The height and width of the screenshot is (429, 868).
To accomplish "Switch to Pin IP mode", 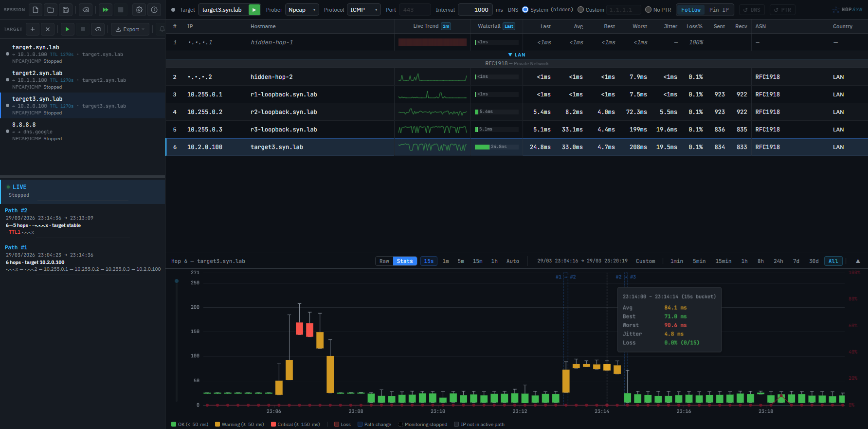I will [719, 10].
